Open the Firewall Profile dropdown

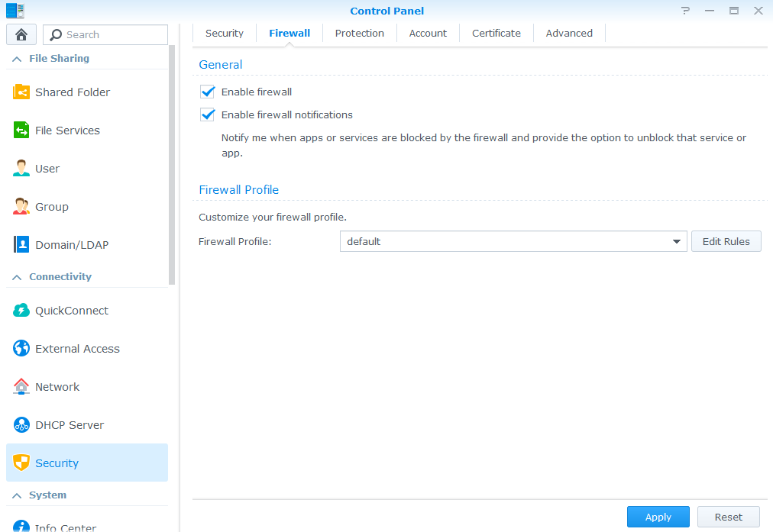coord(676,241)
